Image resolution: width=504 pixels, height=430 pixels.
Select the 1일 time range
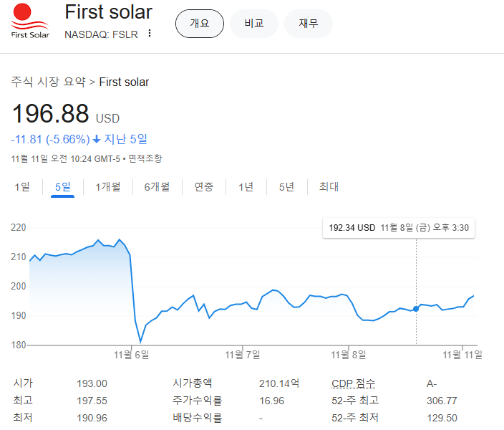tap(22, 186)
